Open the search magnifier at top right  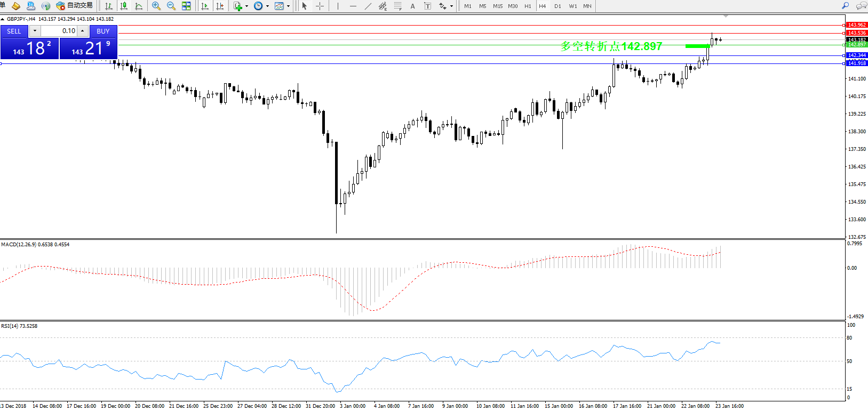(845, 6)
